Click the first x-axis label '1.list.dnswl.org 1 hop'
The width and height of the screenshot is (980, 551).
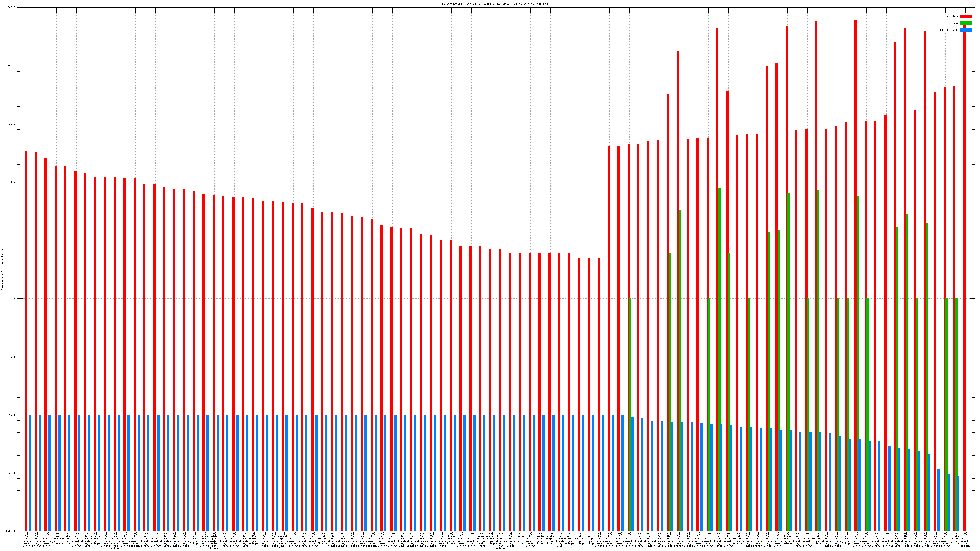pos(27,540)
